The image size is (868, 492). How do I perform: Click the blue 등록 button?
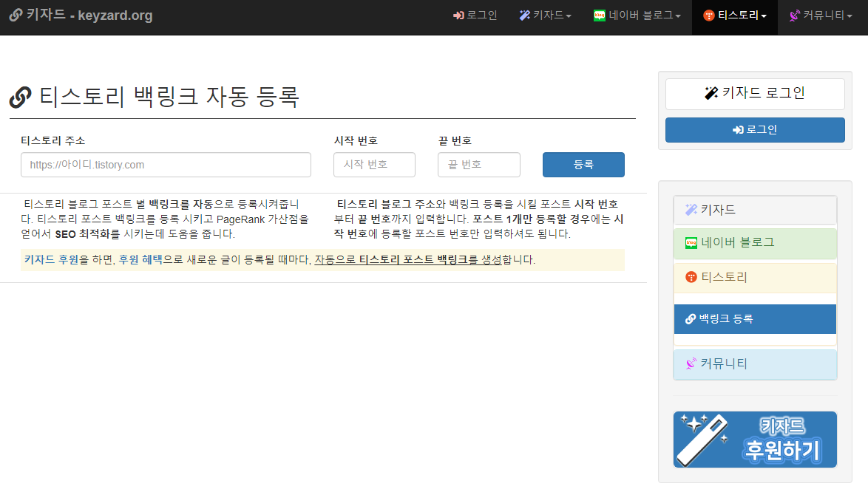[583, 165]
